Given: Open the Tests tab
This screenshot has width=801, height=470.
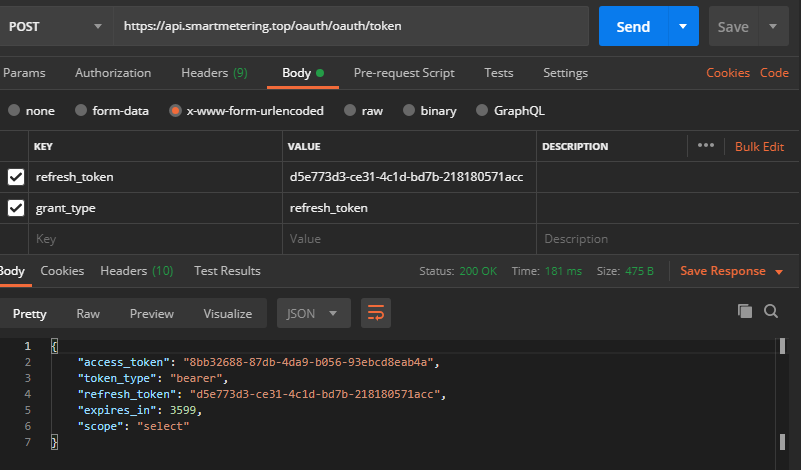Looking at the screenshot, I should (x=499, y=73).
